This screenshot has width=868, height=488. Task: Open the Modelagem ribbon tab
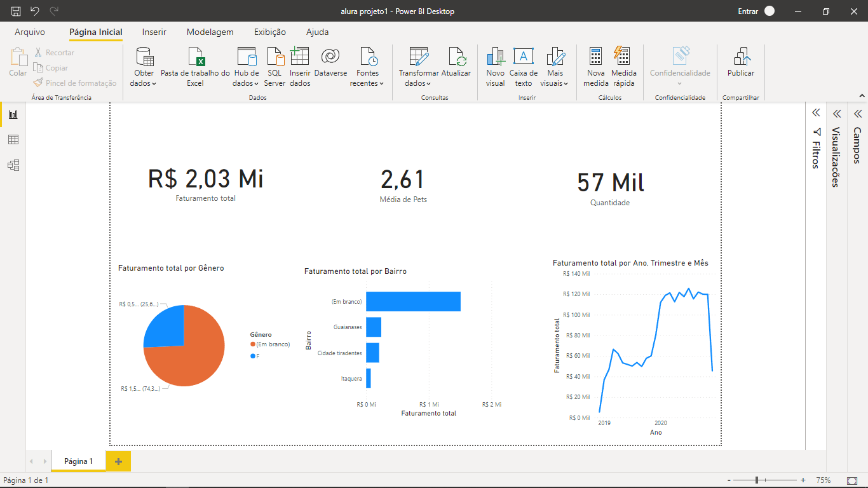[210, 32]
